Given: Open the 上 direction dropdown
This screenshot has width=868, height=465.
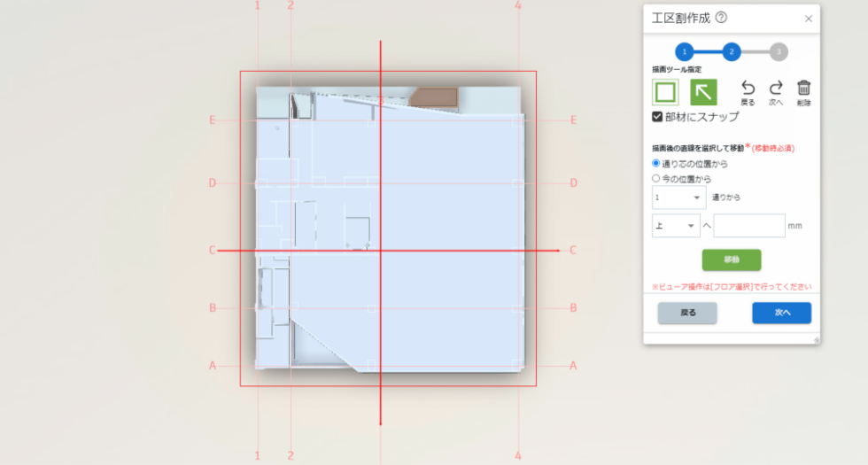Looking at the screenshot, I should click(676, 226).
